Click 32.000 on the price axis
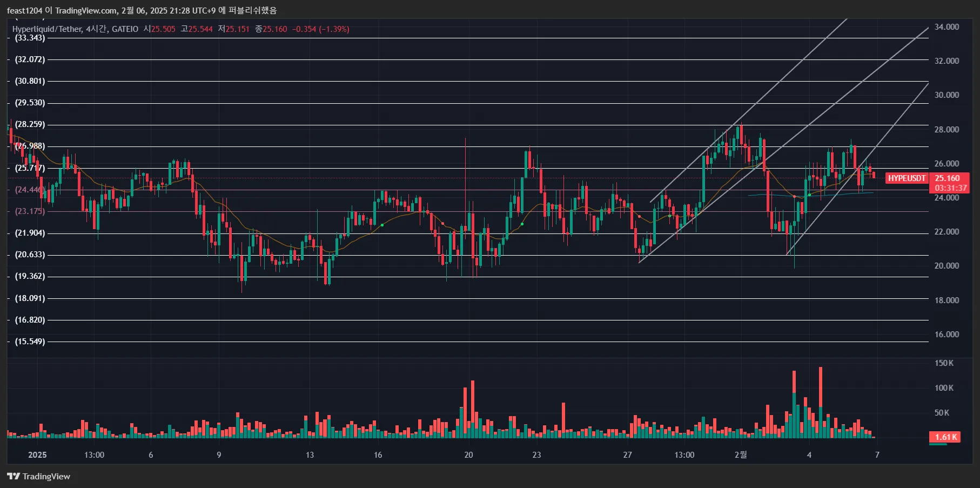 click(947, 61)
